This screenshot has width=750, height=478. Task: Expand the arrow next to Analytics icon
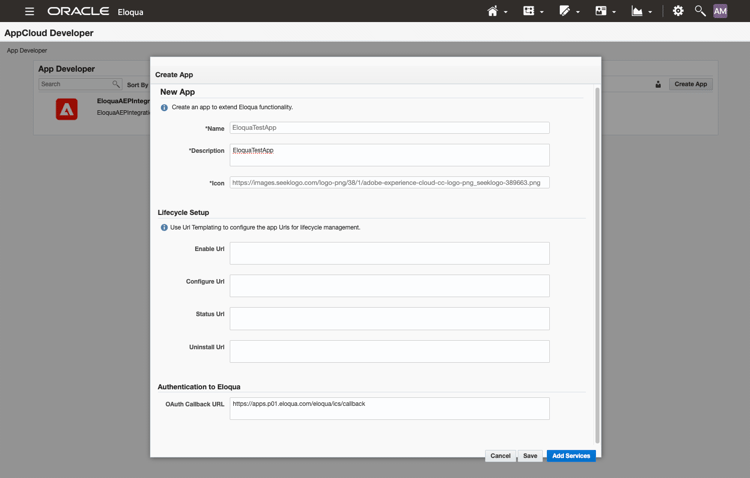point(650,12)
